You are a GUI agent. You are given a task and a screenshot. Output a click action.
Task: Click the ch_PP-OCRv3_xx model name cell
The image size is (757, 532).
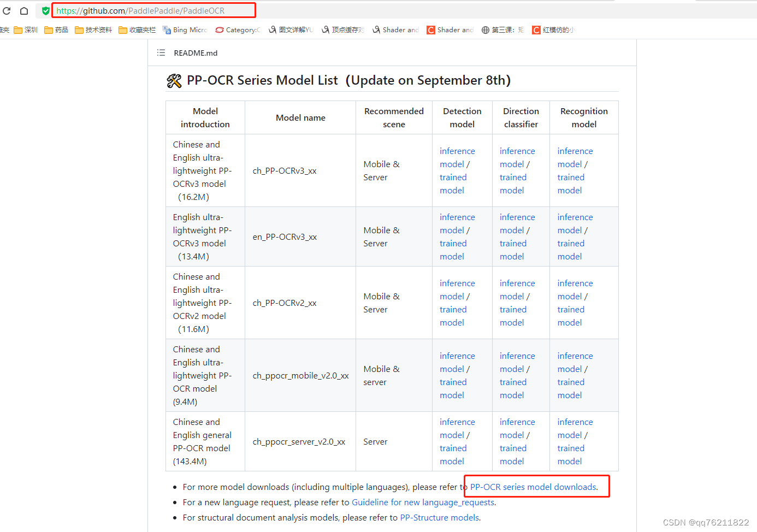pyautogui.click(x=300, y=170)
